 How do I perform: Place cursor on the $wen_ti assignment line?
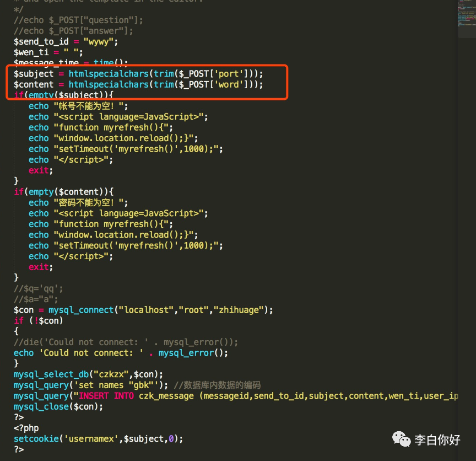(x=48, y=52)
